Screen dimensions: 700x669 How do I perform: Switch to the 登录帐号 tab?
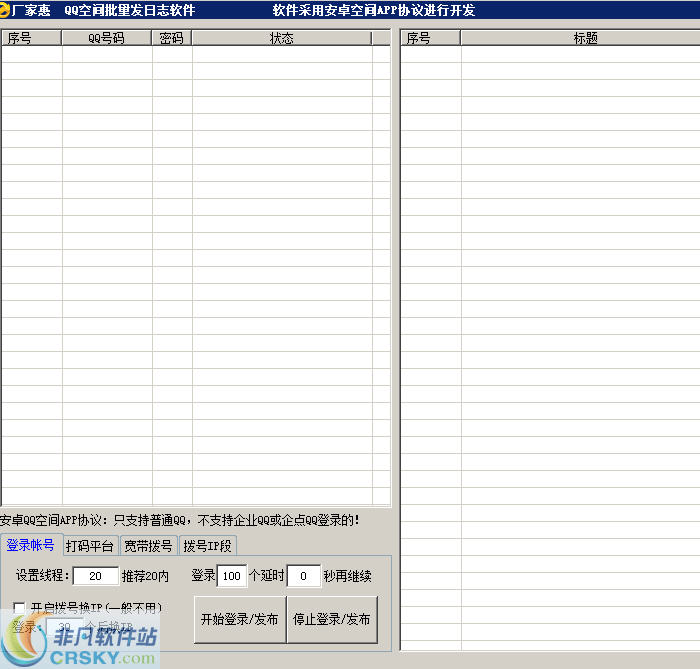click(30, 545)
